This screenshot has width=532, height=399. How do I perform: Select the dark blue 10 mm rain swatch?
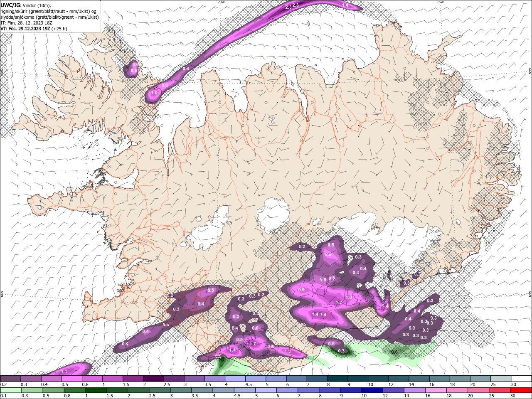click(371, 390)
